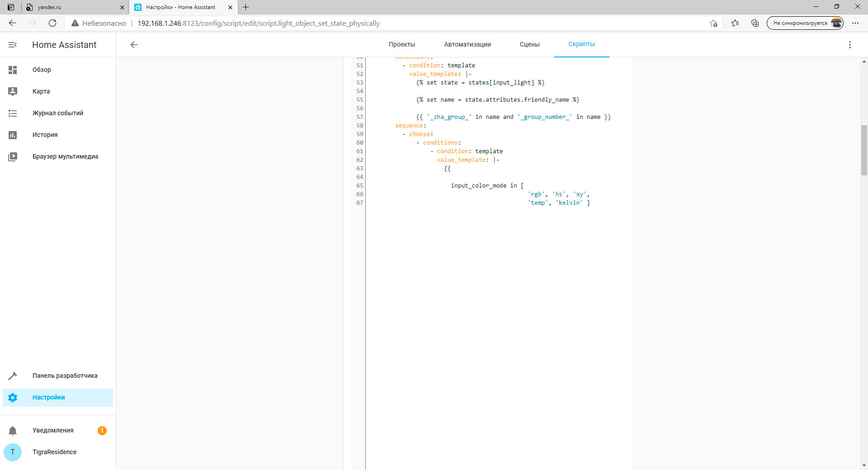Open Уведомления bell icon
Screen dimensions: 868x470
pyautogui.click(x=13, y=430)
